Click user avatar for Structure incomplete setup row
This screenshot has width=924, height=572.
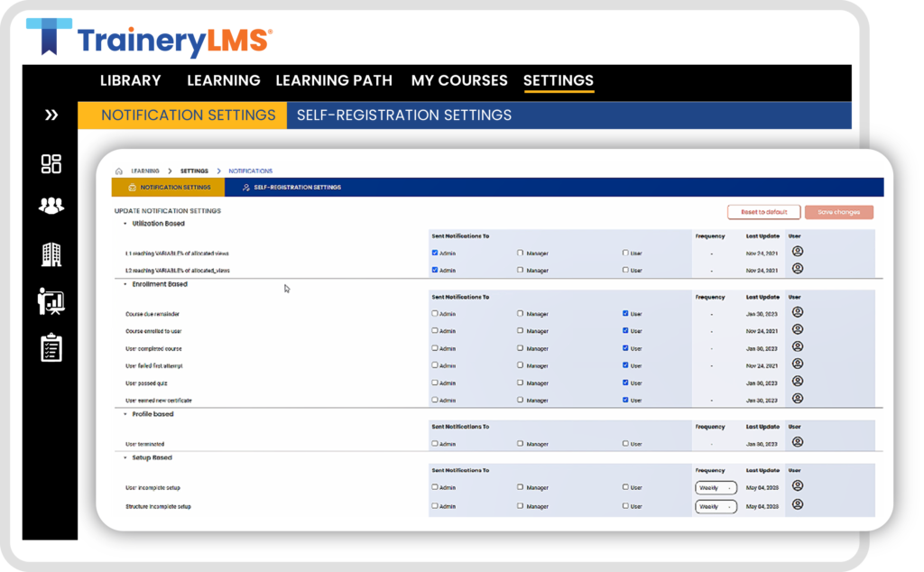click(798, 504)
